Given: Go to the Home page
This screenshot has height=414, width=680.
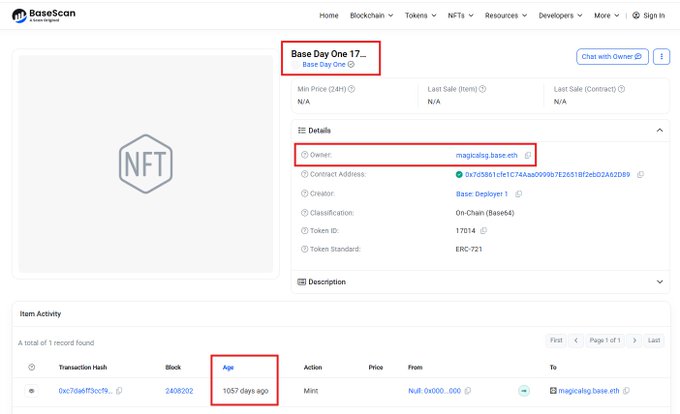Looking at the screenshot, I should pyautogui.click(x=329, y=15).
